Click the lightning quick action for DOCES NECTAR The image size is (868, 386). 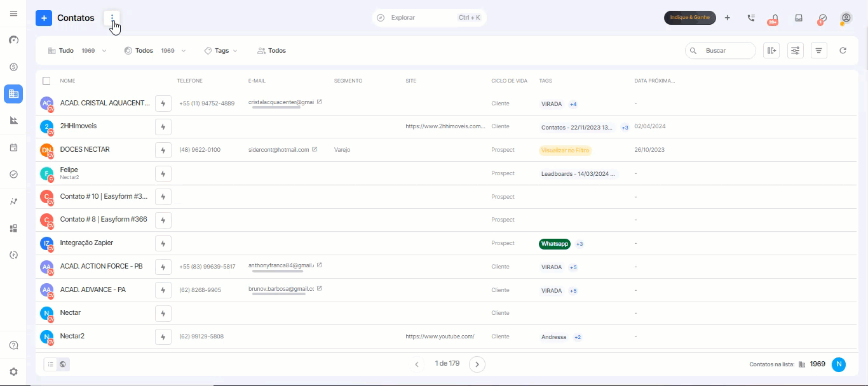point(163,150)
